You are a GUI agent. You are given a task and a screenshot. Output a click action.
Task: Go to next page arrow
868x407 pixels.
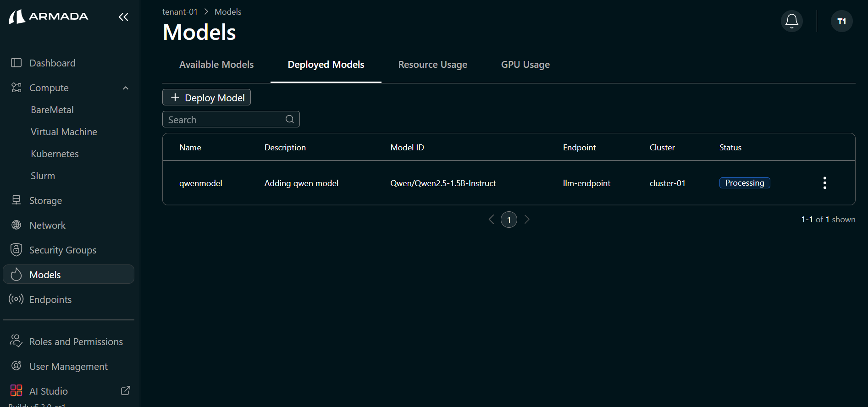527,220
